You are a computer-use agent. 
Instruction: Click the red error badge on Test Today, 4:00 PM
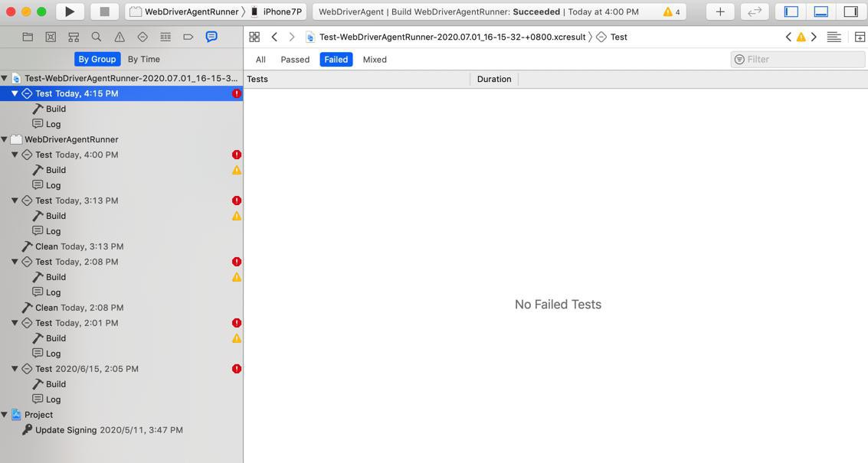point(237,155)
